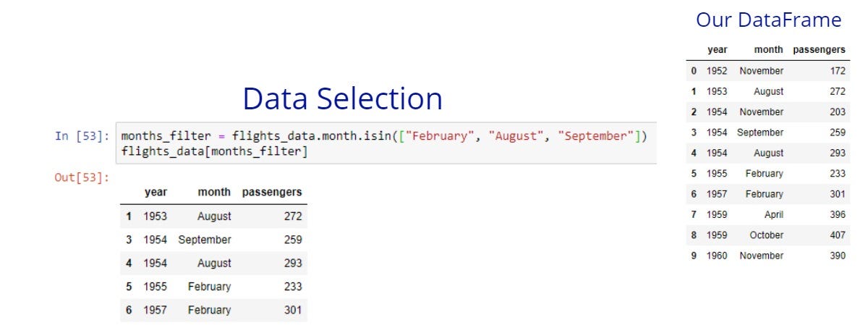Viewport: 868px width, 328px height.
Task: Click the Out[53] output label
Action: [x=82, y=177]
